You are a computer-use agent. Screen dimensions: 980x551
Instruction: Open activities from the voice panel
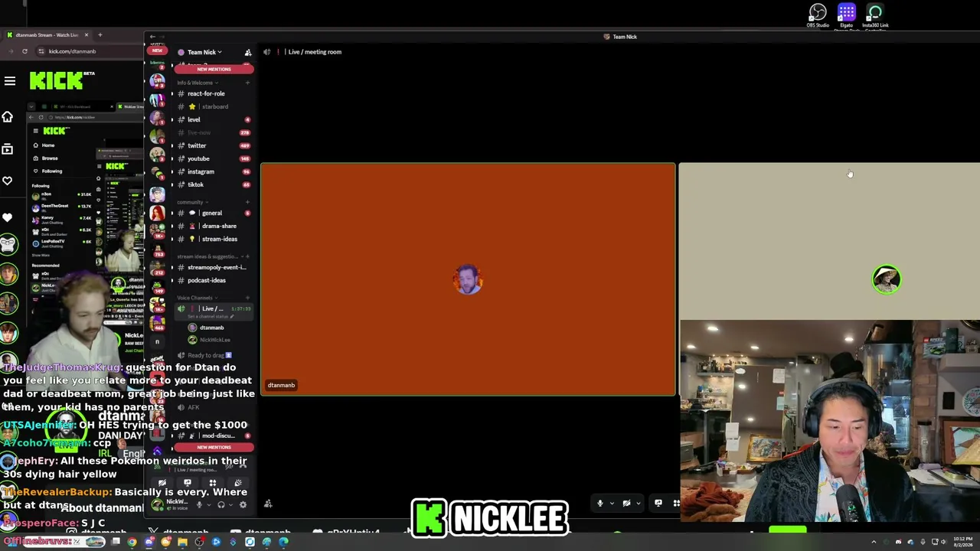pos(212,483)
